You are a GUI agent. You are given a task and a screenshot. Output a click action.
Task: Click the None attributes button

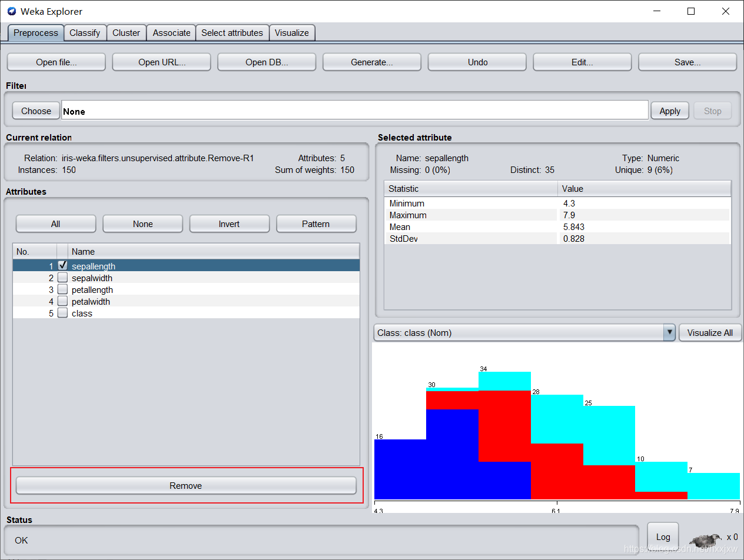(142, 224)
